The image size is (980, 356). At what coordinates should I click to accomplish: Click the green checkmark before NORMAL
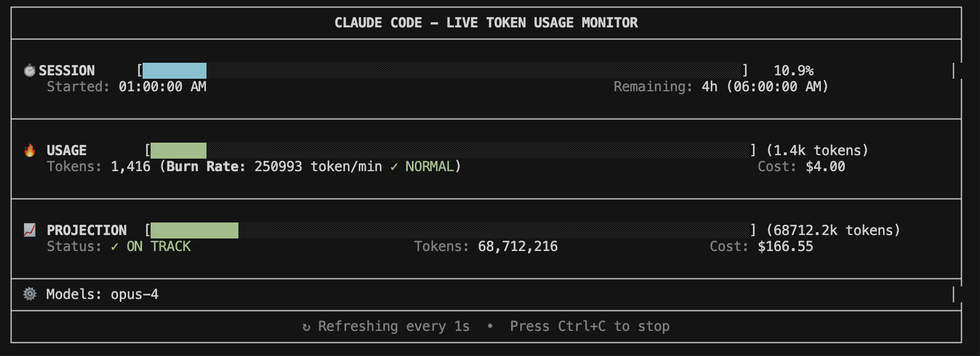[x=394, y=167]
